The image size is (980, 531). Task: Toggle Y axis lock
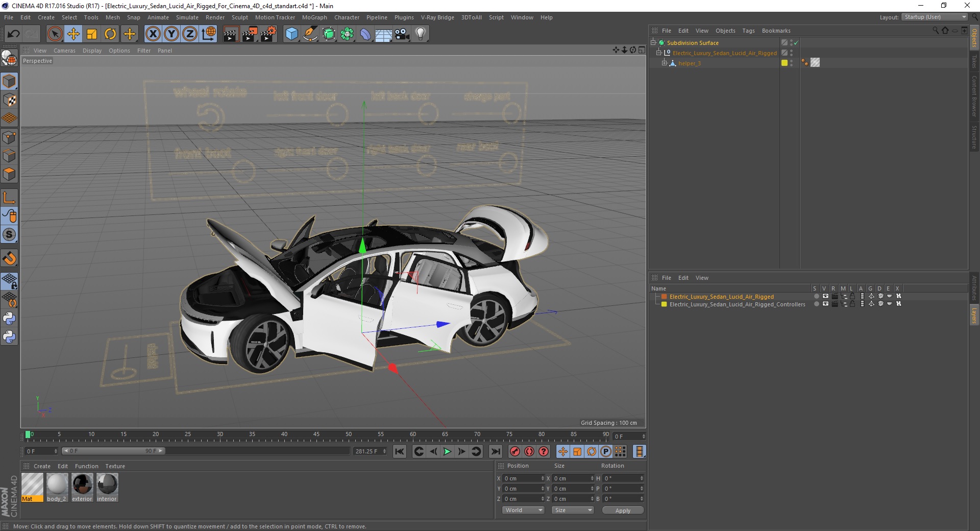(x=171, y=34)
